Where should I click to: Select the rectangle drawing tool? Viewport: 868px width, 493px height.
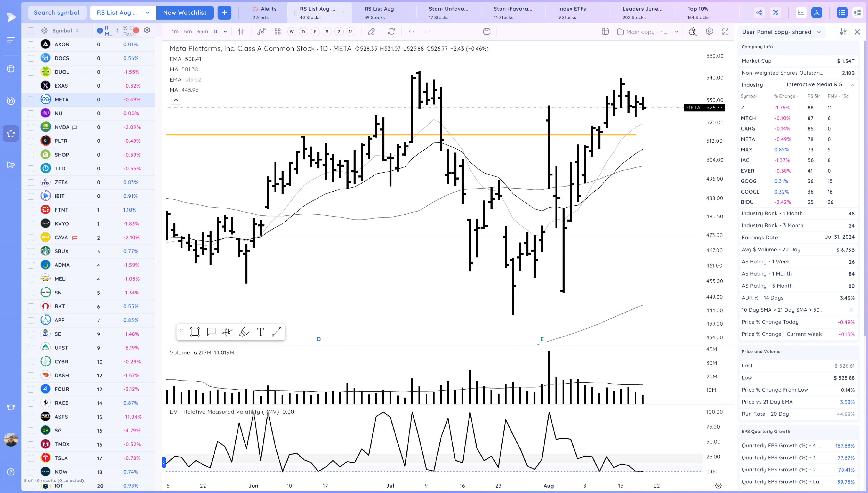pos(195,332)
